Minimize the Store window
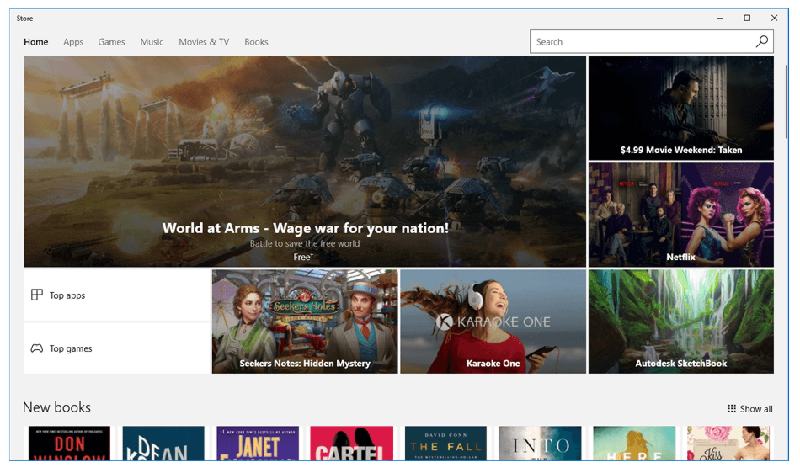Viewport: 800px width, 473px height. [720, 18]
